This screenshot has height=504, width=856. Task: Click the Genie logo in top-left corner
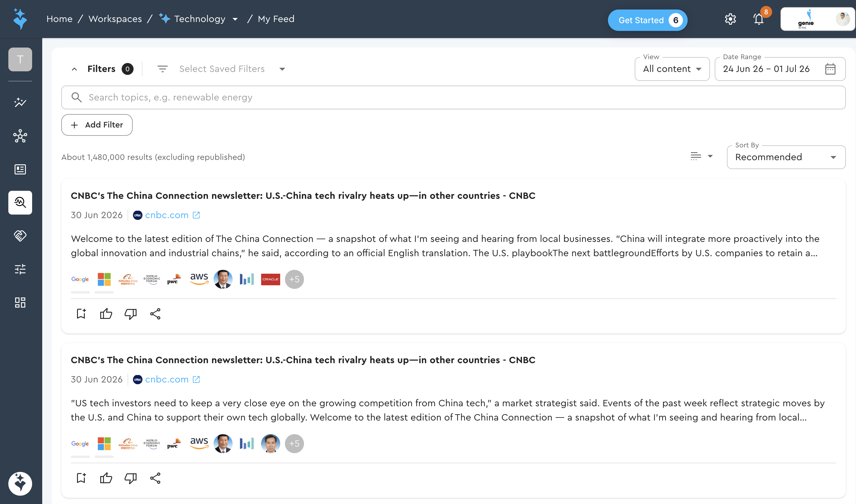coord(20,19)
